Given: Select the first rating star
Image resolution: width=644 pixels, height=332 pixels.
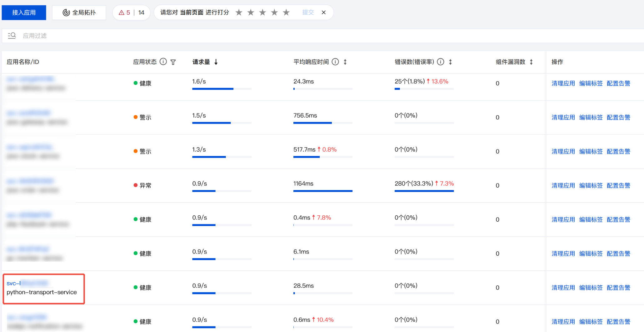Looking at the screenshot, I should 239,13.
